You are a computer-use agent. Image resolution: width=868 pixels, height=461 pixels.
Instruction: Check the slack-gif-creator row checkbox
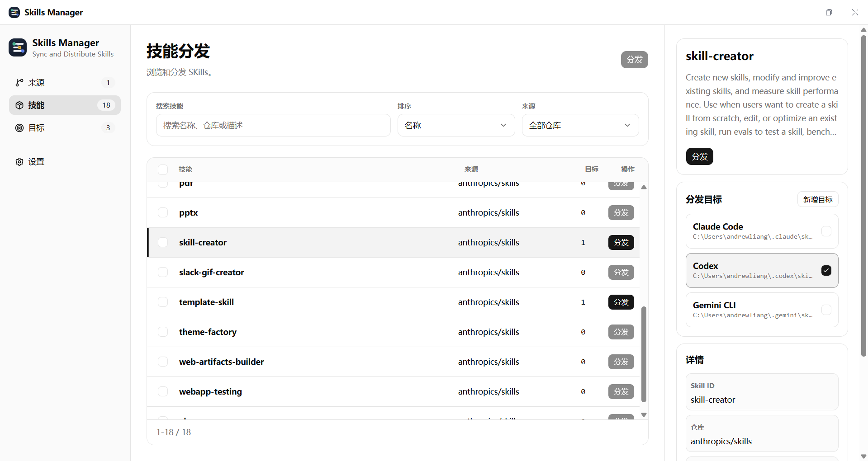coord(163,272)
